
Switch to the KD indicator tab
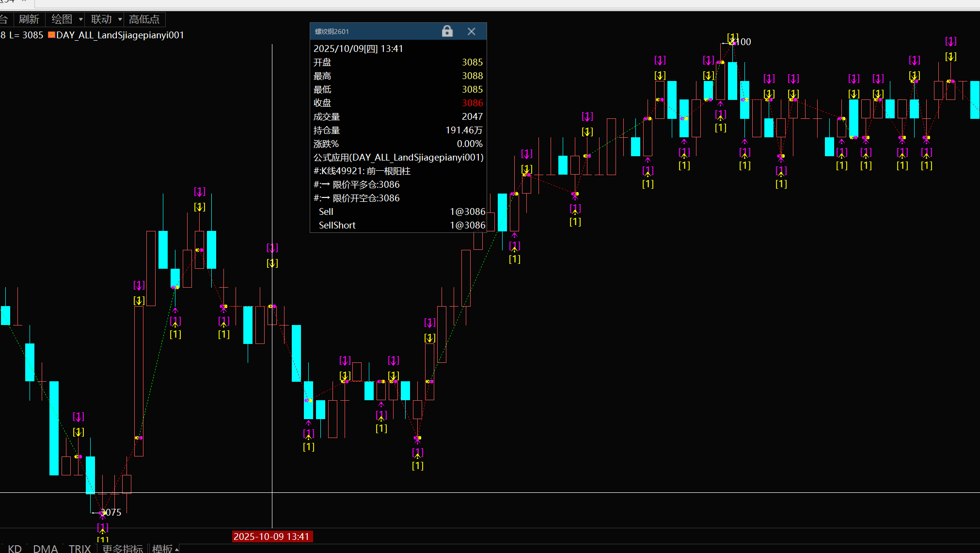(15, 548)
